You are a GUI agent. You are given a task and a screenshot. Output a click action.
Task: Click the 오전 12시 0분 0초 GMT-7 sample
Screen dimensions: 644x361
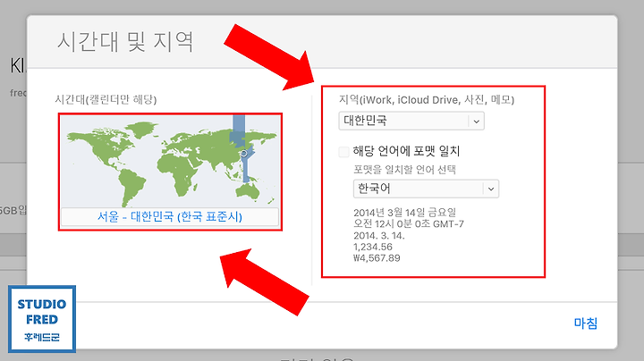click(x=409, y=224)
